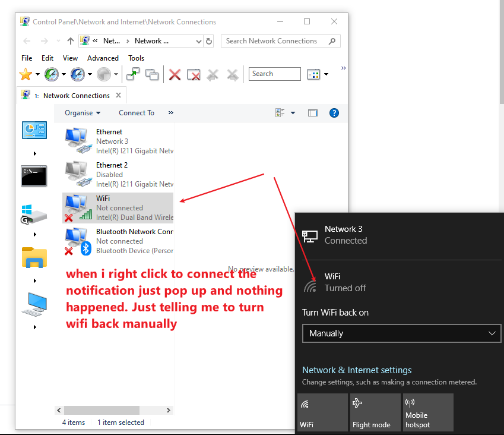504x435 pixels.
Task: Click the grey X with right arrow icon
Action: pos(233,75)
